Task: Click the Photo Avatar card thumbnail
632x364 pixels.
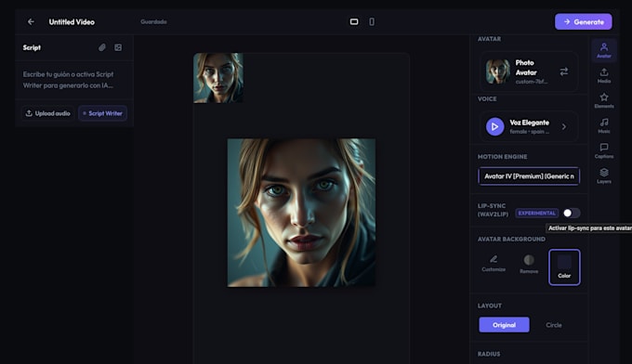Action: click(x=498, y=71)
